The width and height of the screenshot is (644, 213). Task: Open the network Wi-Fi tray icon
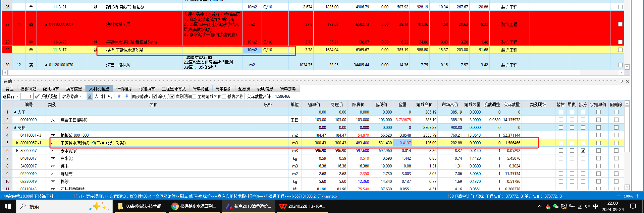580,206
